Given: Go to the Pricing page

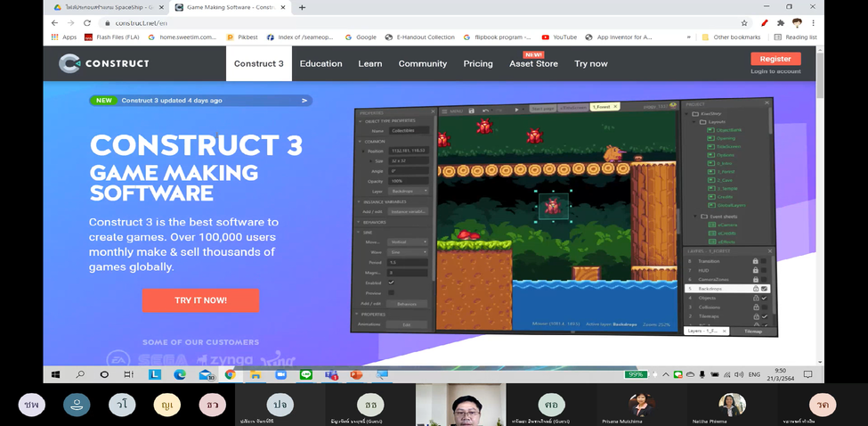Looking at the screenshot, I should [478, 63].
